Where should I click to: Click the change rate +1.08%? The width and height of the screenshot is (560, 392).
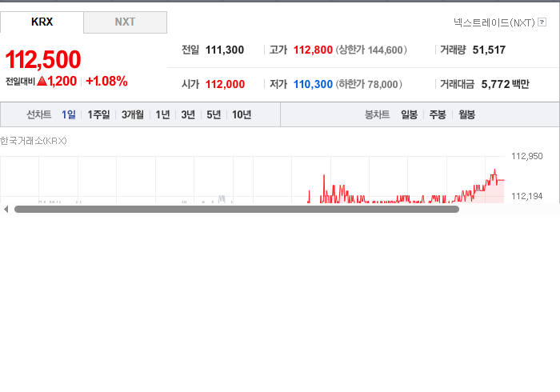tap(106, 81)
